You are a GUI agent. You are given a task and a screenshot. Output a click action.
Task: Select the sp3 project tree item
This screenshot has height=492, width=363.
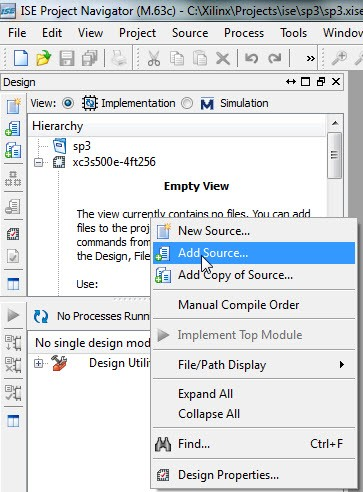point(82,146)
